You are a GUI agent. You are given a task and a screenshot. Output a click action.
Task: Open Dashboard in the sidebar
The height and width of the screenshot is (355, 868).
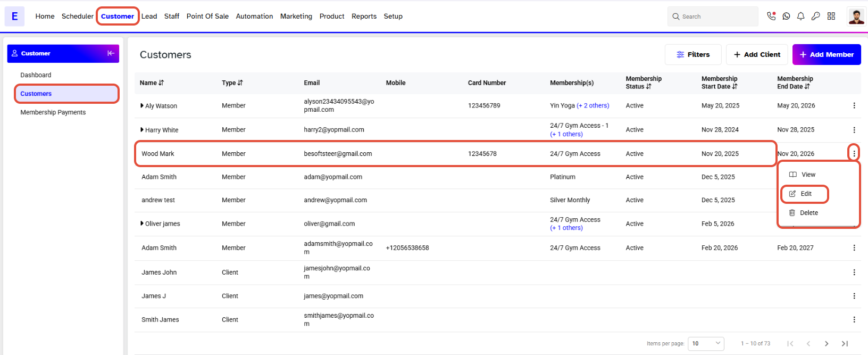[36, 75]
